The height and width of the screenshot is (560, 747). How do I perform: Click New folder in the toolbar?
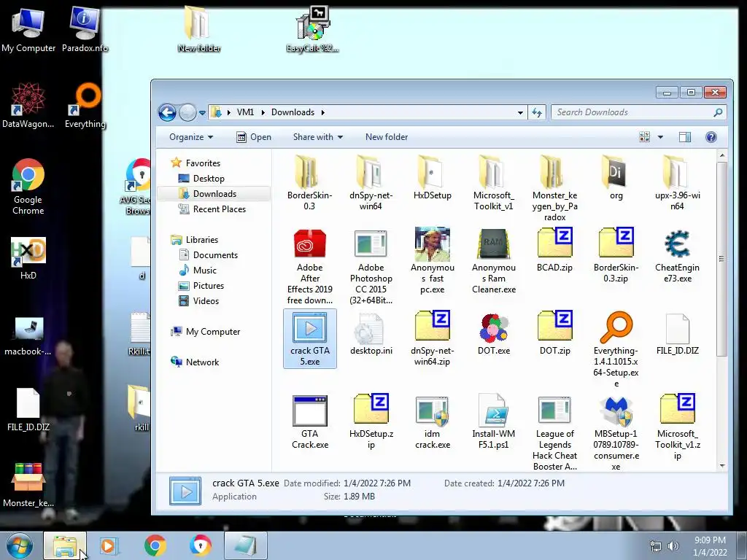pyautogui.click(x=387, y=137)
